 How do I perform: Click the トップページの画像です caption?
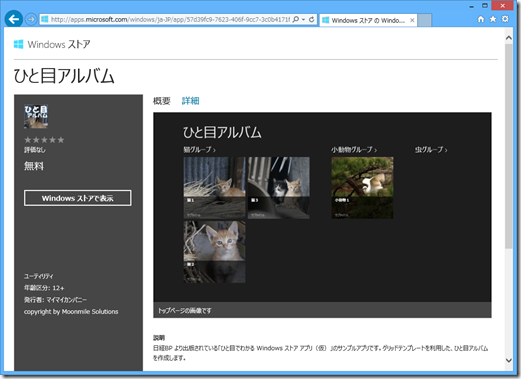coord(185,311)
